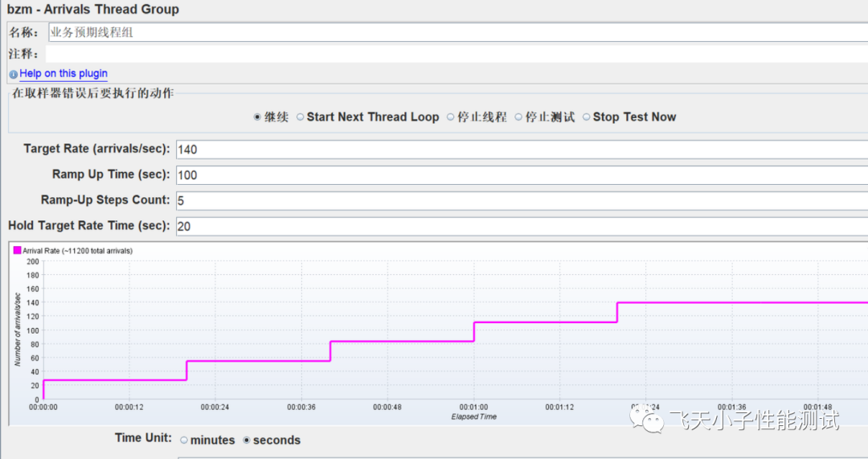
Task: Click the Elapsed Time axis label
Action: tap(474, 417)
